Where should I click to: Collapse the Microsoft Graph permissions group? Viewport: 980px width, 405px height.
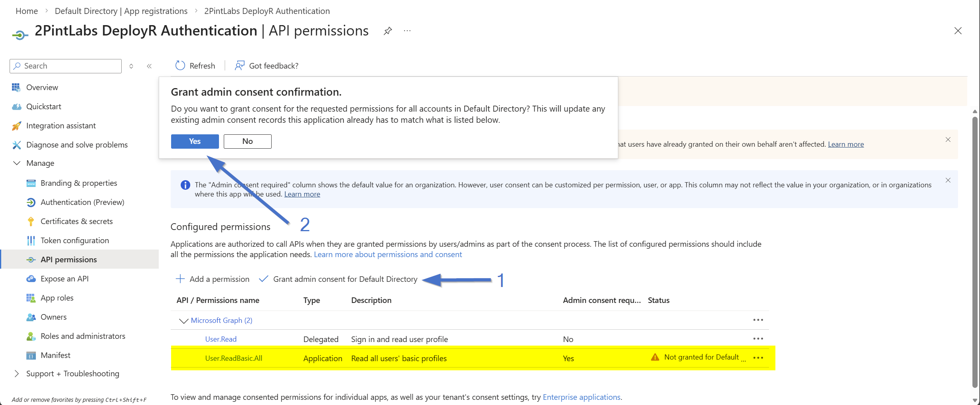183,321
